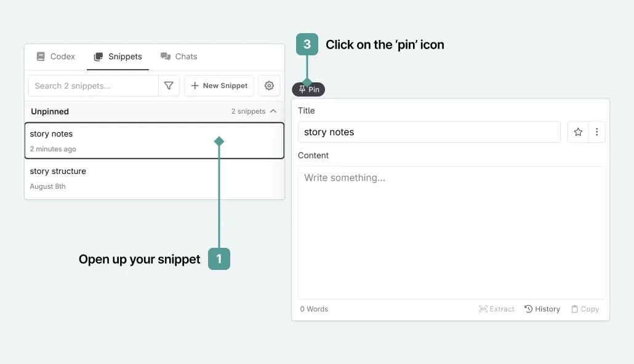
Task: Collapse the Unpinned section chevron
Action: [x=273, y=111]
